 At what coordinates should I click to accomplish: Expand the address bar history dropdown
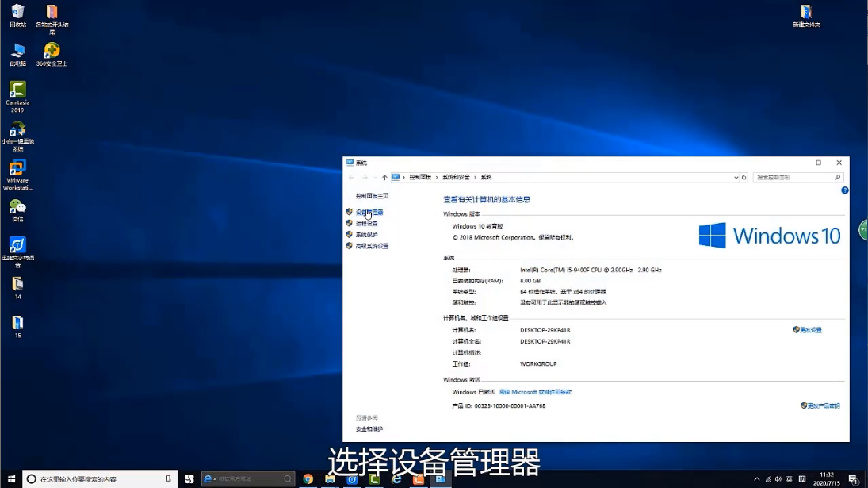pyautogui.click(x=736, y=178)
